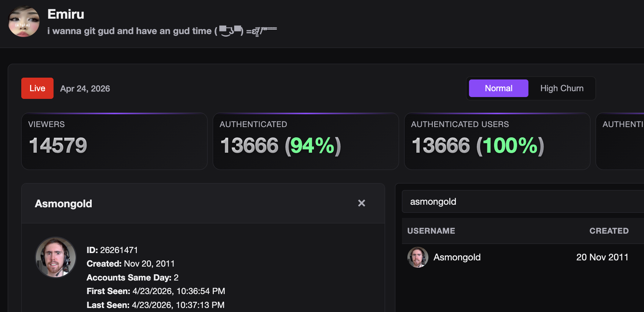This screenshot has height=312, width=644.
Task: Click the date Apr 24, 2026
Action: pos(85,89)
